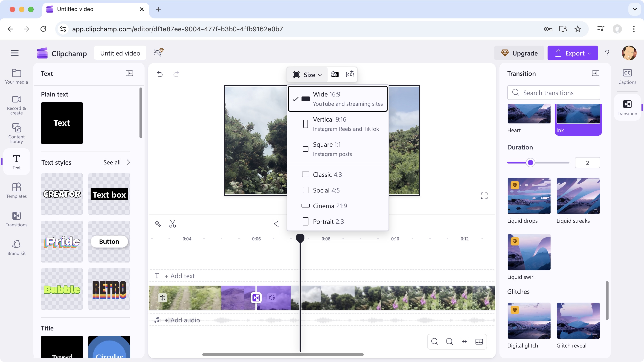
Task: Adjust the transition Duration slider
Action: pos(531,162)
